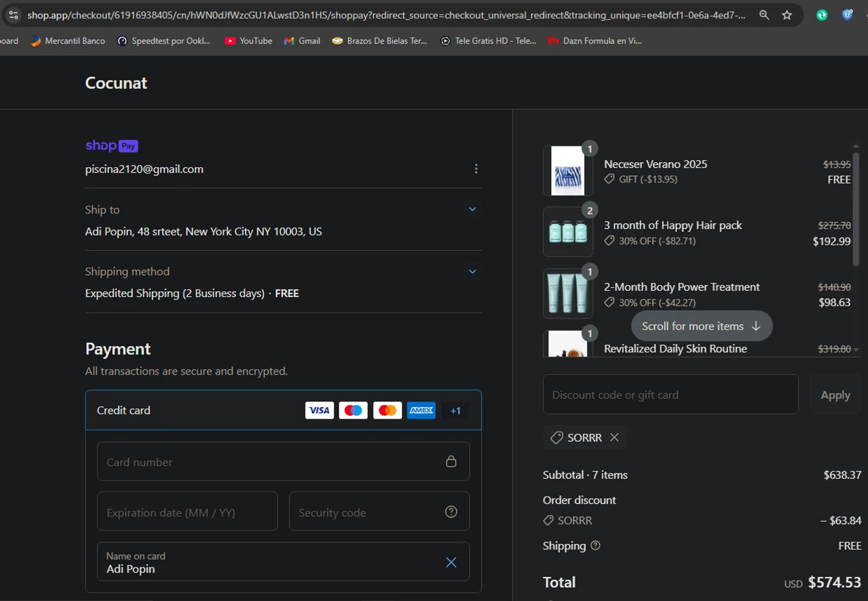Click the GIFT tag icon under Neceser Verano

tap(609, 179)
